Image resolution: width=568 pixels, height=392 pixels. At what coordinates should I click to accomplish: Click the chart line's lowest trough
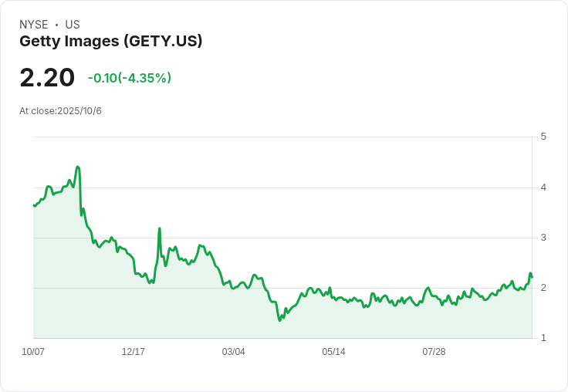pos(279,320)
